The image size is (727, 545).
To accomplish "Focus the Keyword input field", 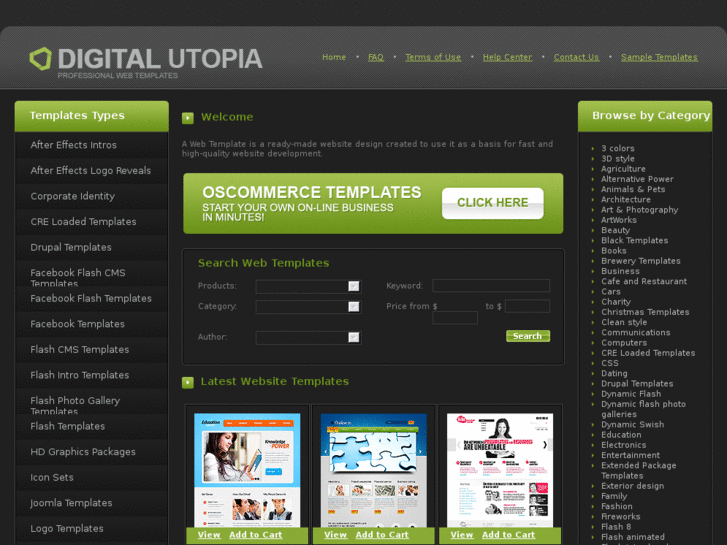I will click(x=491, y=286).
